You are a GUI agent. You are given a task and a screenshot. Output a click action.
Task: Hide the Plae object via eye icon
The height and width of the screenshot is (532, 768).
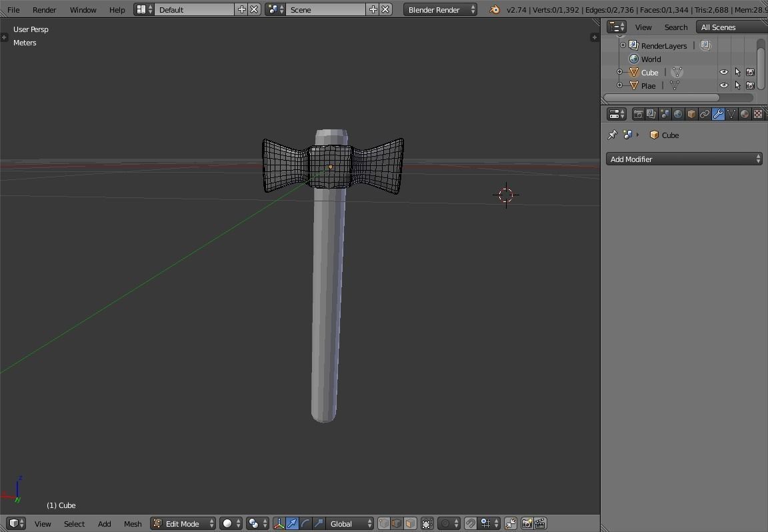pyautogui.click(x=723, y=85)
